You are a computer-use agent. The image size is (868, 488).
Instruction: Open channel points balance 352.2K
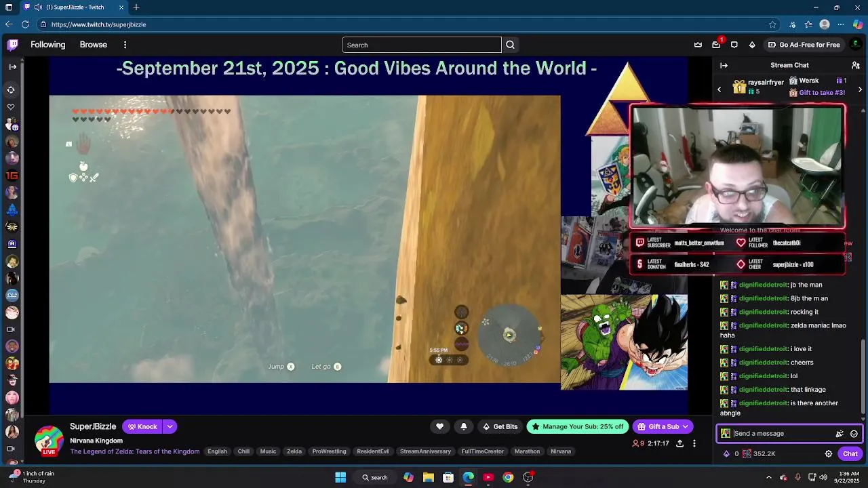click(x=759, y=454)
